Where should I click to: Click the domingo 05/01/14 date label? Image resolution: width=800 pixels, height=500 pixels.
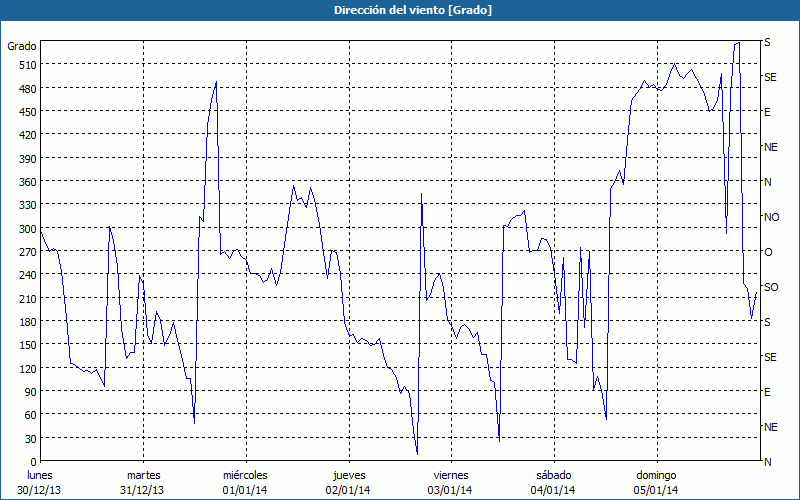(x=656, y=482)
